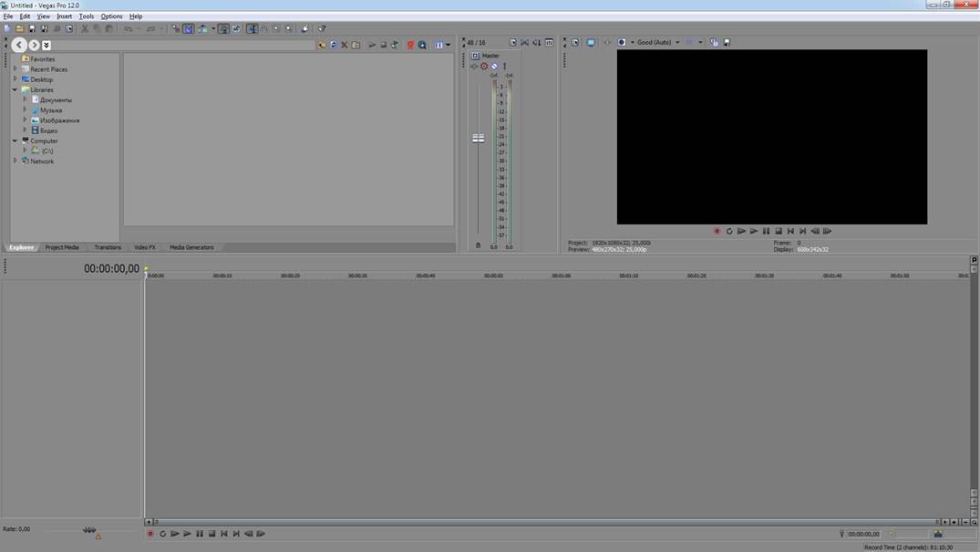Expand the Network tree node
This screenshot has width=980, height=552.
(x=15, y=161)
